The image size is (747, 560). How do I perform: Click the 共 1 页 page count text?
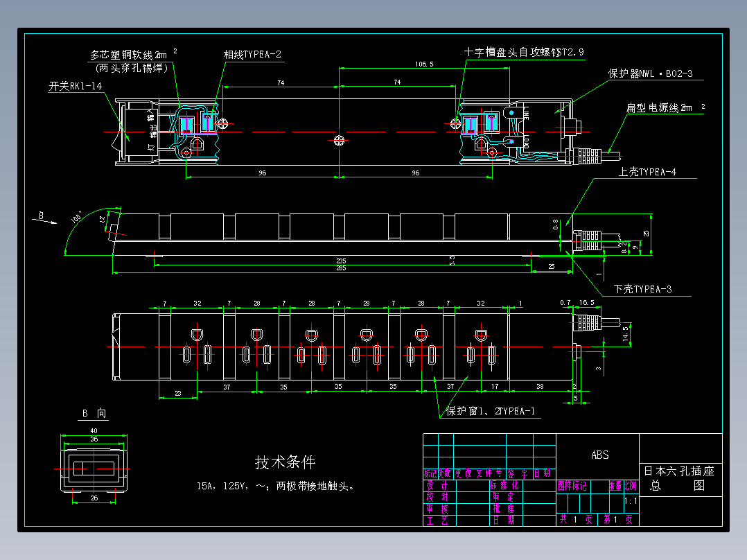click(x=575, y=520)
